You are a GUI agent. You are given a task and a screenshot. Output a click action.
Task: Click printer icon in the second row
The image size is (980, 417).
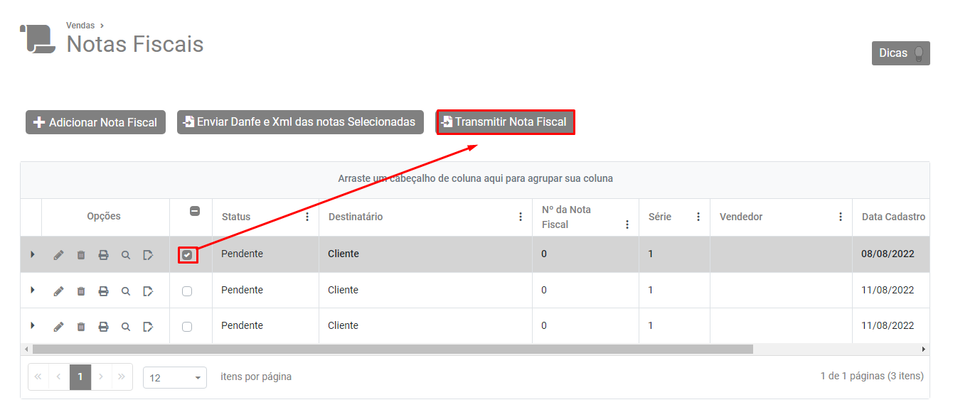pyautogui.click(x=103, y=291)
